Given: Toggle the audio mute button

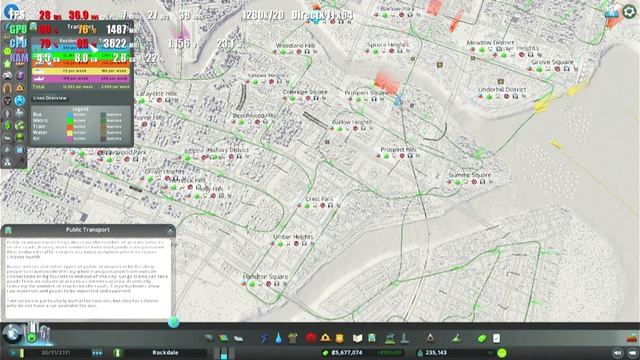Looking at the screenshot, I should 618,353.
